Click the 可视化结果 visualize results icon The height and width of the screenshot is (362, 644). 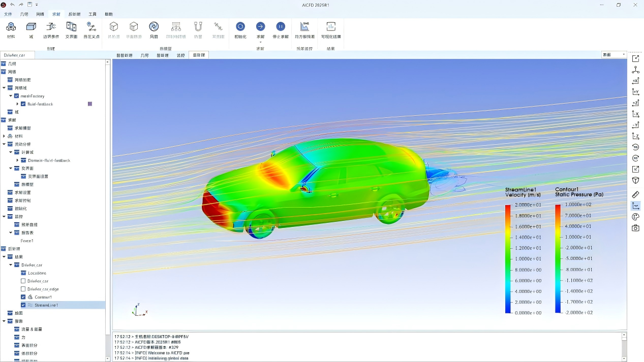click(x=331, y=26)
